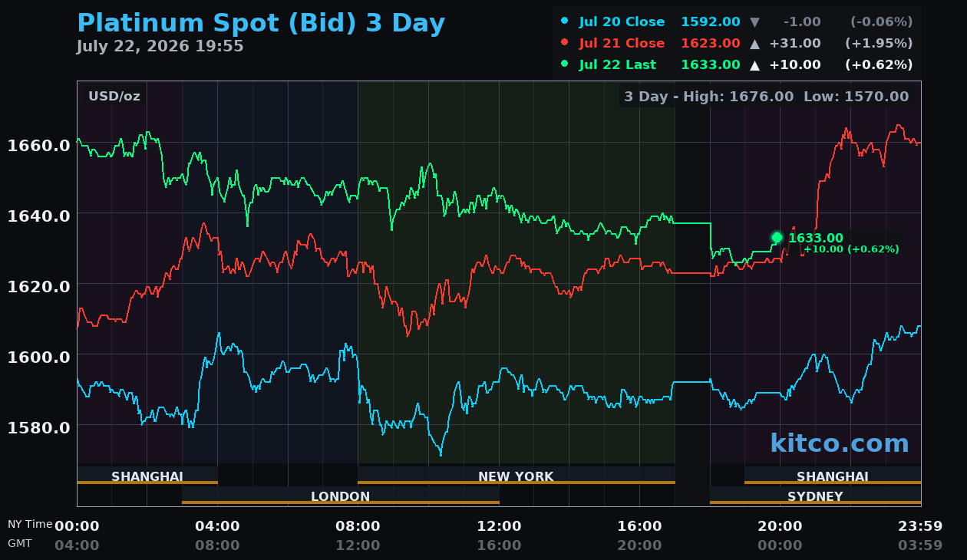Image resolution: width=967 pixels, height=560 pixels.
Task: Click the (-0.06%) change value
Action: click(x=882, y=22)
